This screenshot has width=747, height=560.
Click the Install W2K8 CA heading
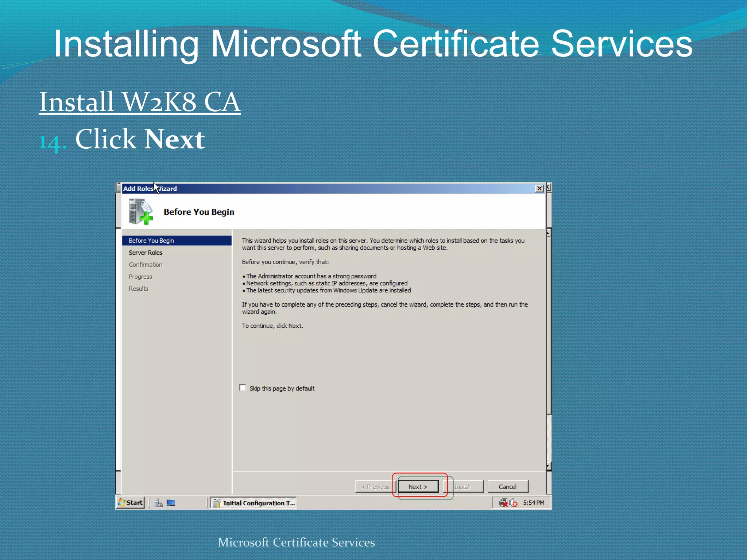point(140,102)
